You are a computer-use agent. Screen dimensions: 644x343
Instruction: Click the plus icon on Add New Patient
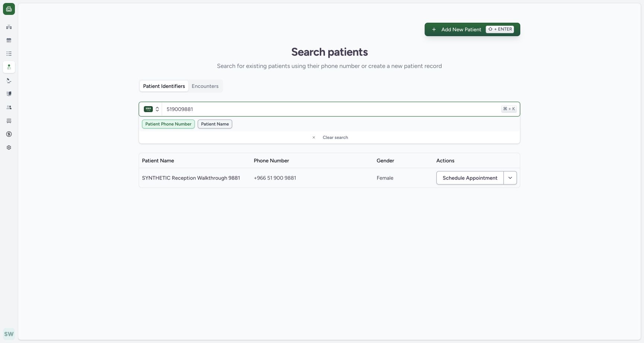[434, 29]
